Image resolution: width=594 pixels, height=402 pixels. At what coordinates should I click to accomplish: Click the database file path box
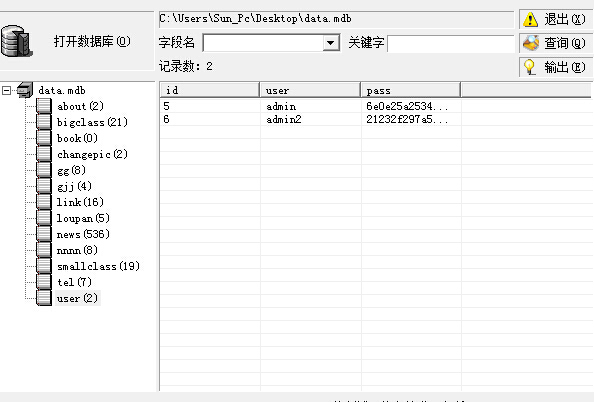click(x=336, y=19)
